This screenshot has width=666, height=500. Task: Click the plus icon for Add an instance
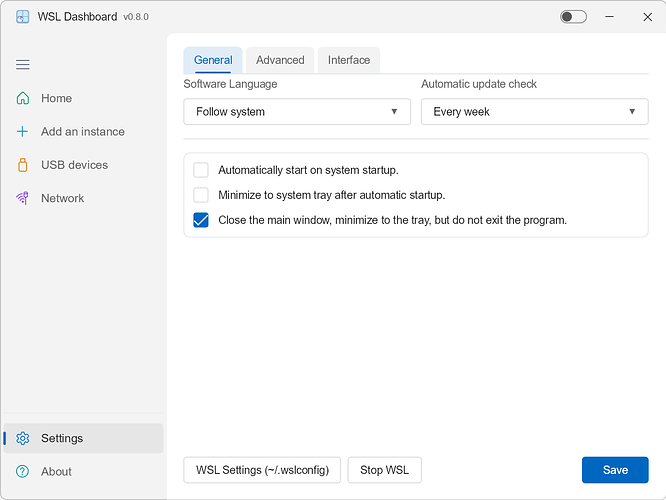(23, 131)
